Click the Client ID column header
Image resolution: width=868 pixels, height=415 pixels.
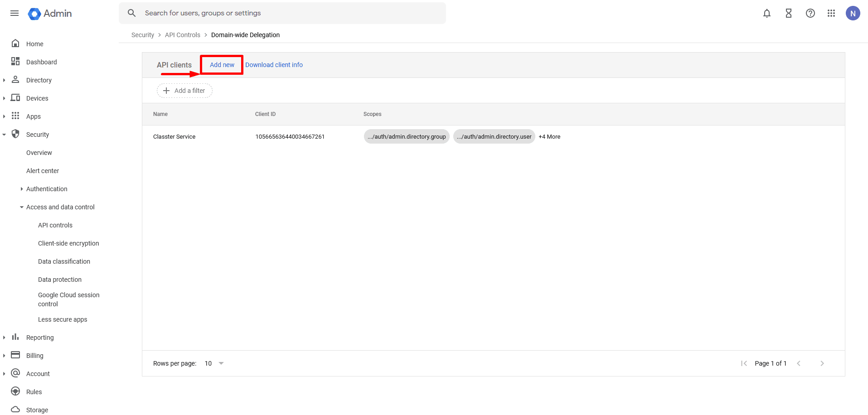click(265, 114)
